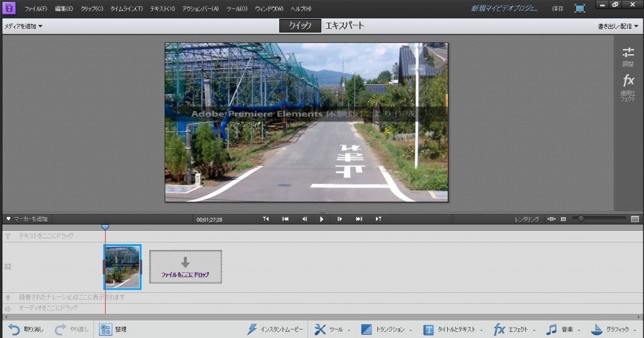Screen dimensions: 644x338
Task: Go to end of timeline
Action: coord(359,219)
